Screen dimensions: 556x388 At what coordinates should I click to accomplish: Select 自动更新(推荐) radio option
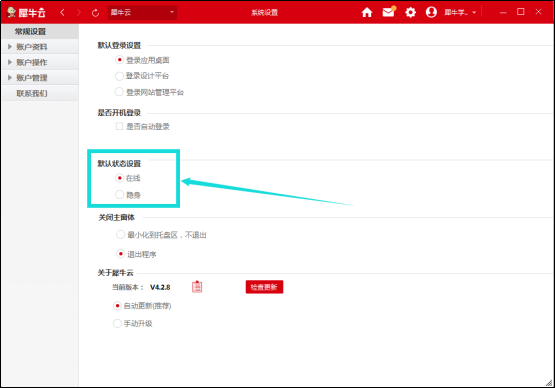(117, 306)
